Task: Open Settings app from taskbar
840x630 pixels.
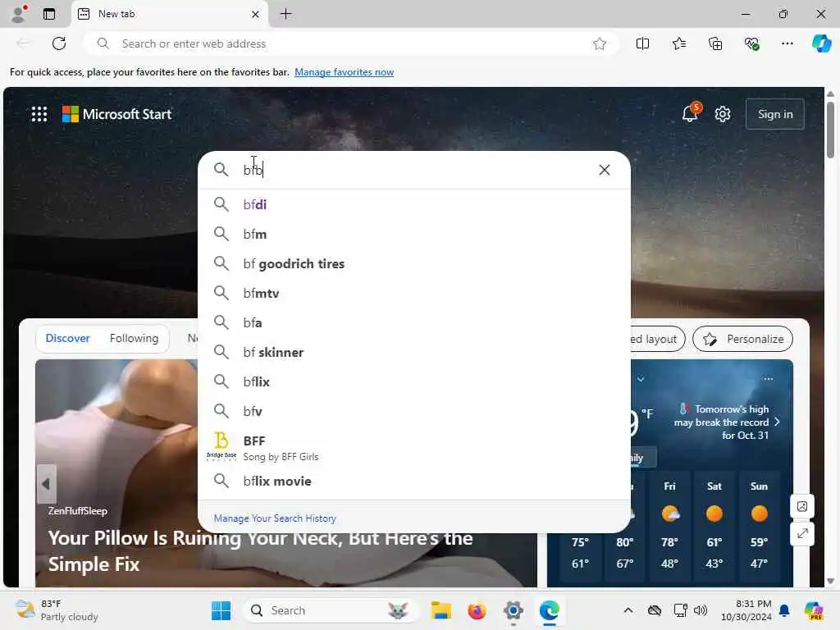Action: [513, 610]
